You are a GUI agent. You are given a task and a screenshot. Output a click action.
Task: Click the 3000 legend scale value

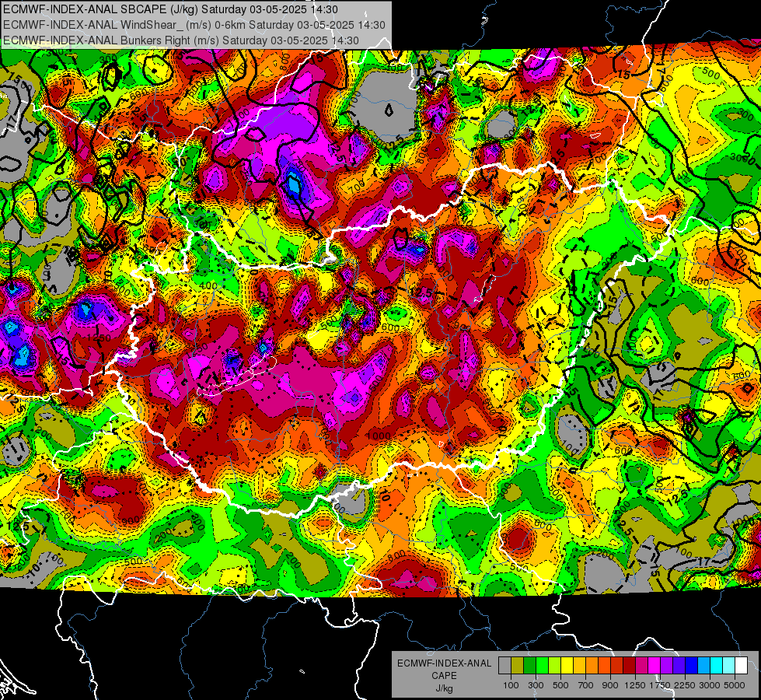tap(710, 685)
